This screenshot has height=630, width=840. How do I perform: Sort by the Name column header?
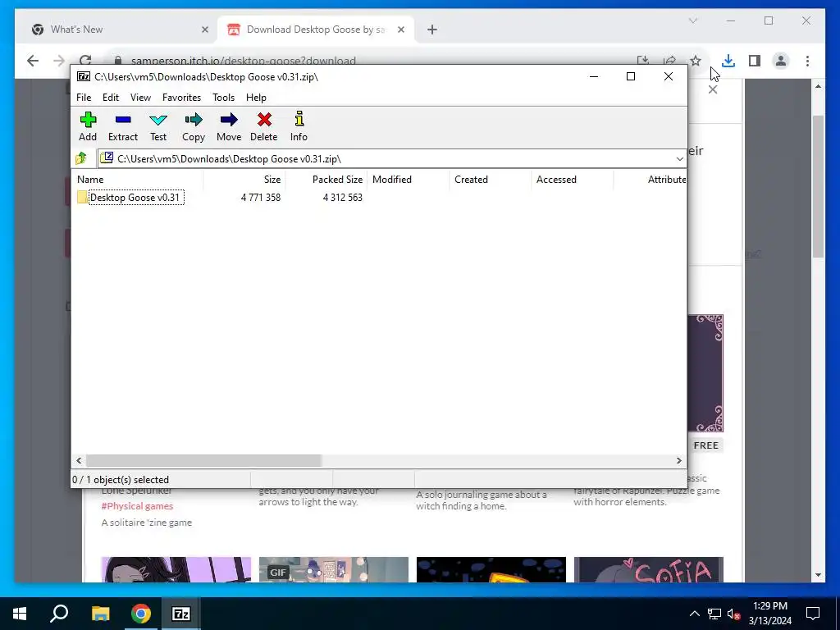(137, 180)
